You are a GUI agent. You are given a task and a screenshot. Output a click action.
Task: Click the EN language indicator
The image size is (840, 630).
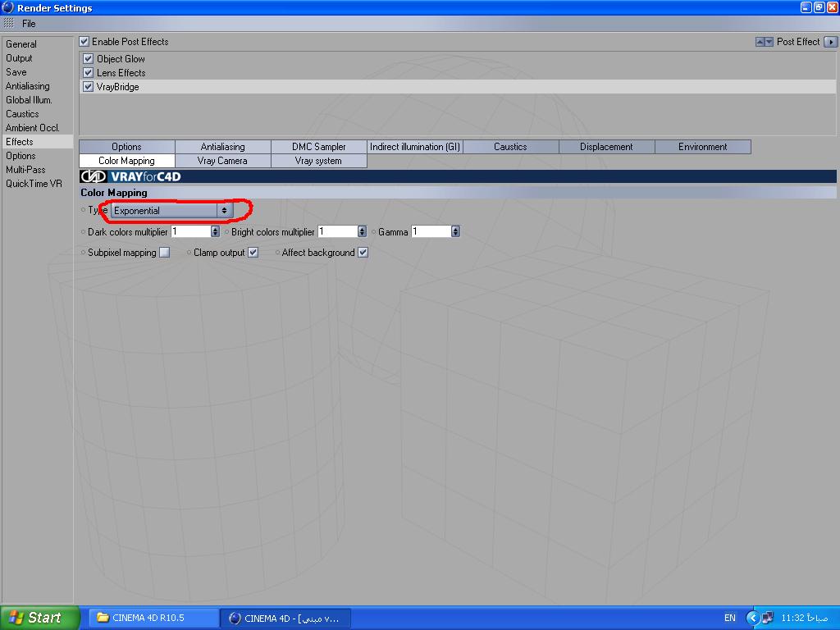coord(730,618)
